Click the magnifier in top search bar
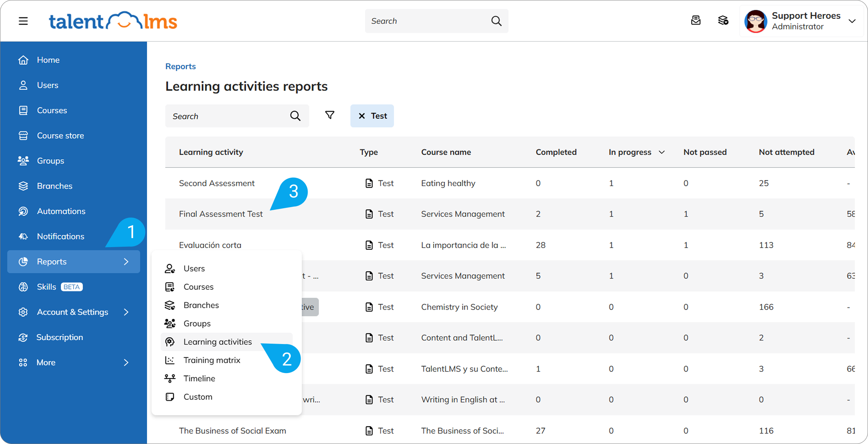868x444 pixels. [496, 21]
